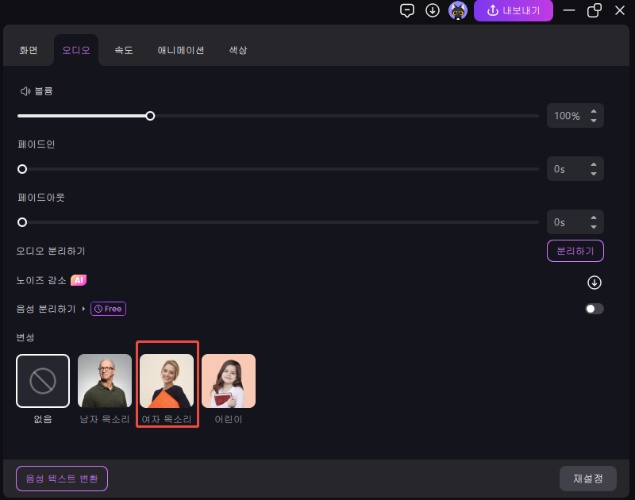Toggle the 음성 분리하기 switch
Image resolution: width=635 pixels, height=500 pixels.
(594, 309)
